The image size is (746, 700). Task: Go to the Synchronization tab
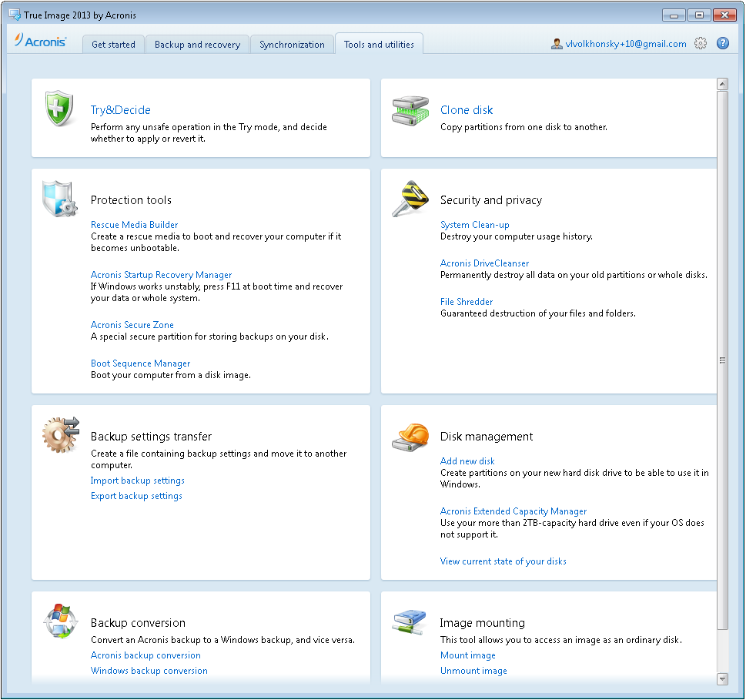pyautogui.click(x=292, y=44)
